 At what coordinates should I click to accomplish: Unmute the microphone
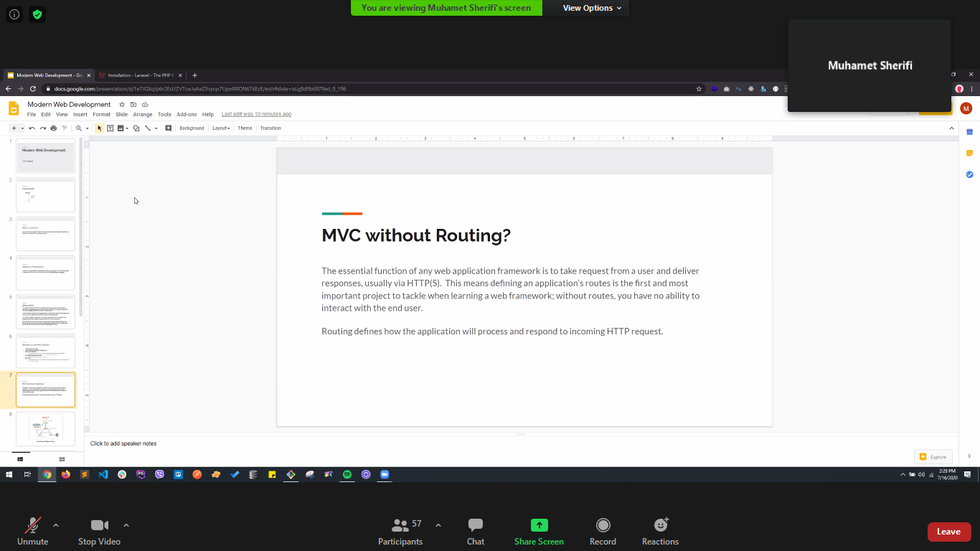point(32,525)
